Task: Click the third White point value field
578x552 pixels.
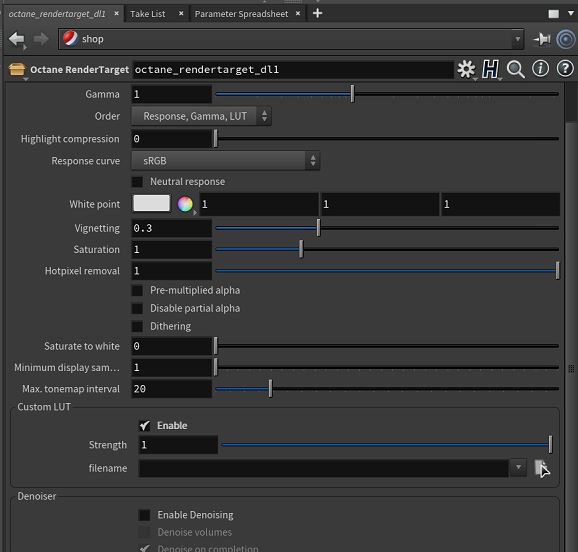Action: click(x=501, y=204)
